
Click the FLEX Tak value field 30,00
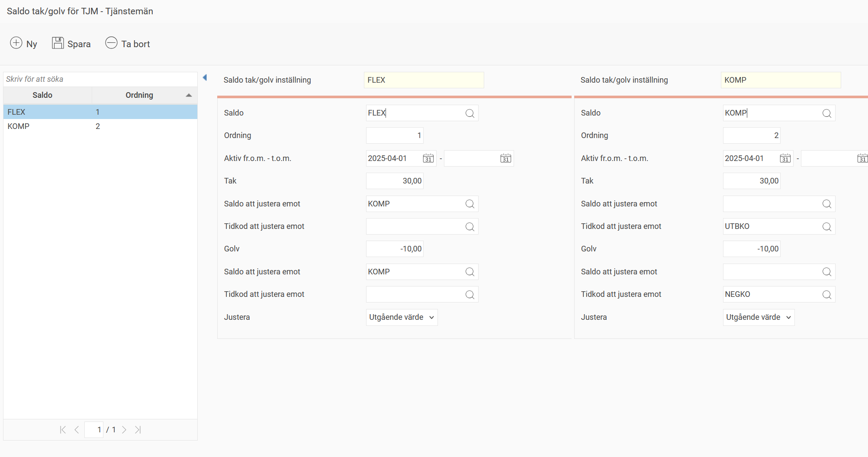395,181
